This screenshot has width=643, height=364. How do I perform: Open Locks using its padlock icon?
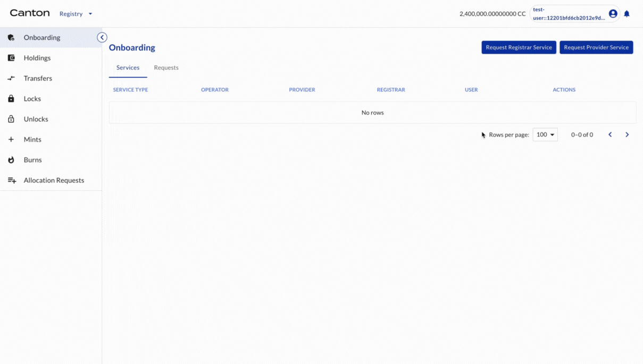point(11,98)
